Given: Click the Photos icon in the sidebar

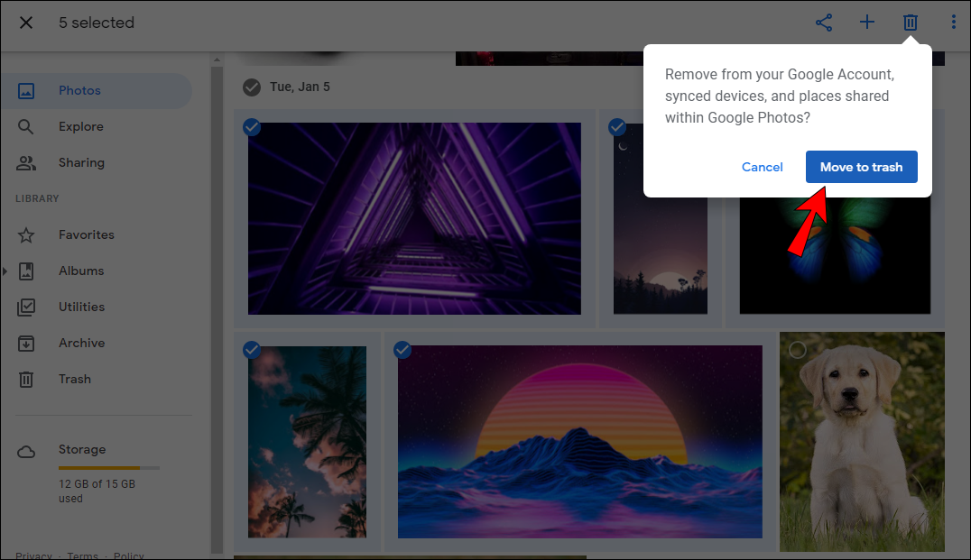Looking at the screenshot, I should tap(26, 91).
